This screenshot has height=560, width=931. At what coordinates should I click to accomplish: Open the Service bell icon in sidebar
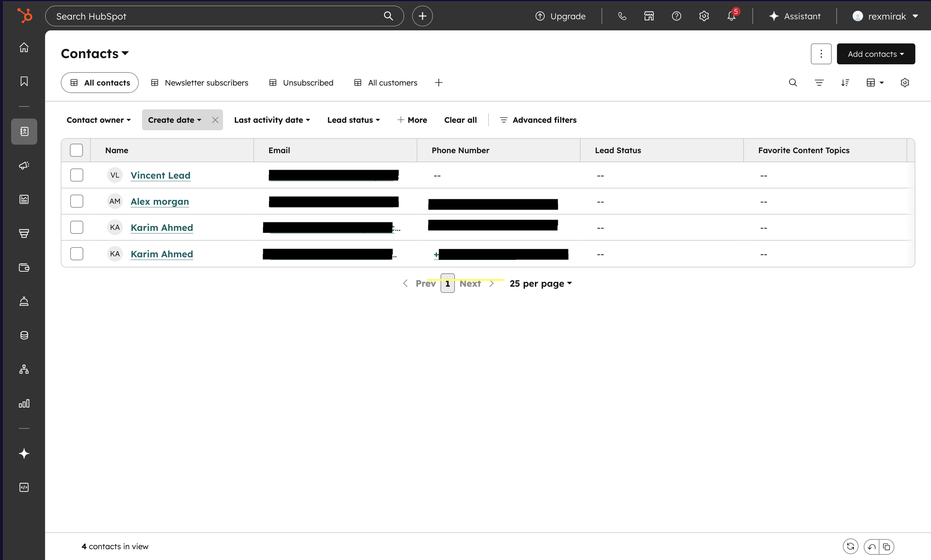(24, 301)
